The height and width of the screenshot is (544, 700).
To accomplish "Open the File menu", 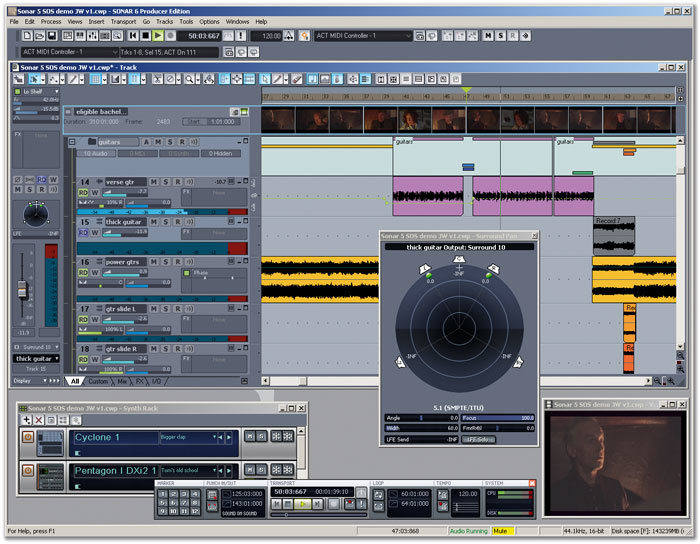I will pyautogui.click(x=14, y=21).
